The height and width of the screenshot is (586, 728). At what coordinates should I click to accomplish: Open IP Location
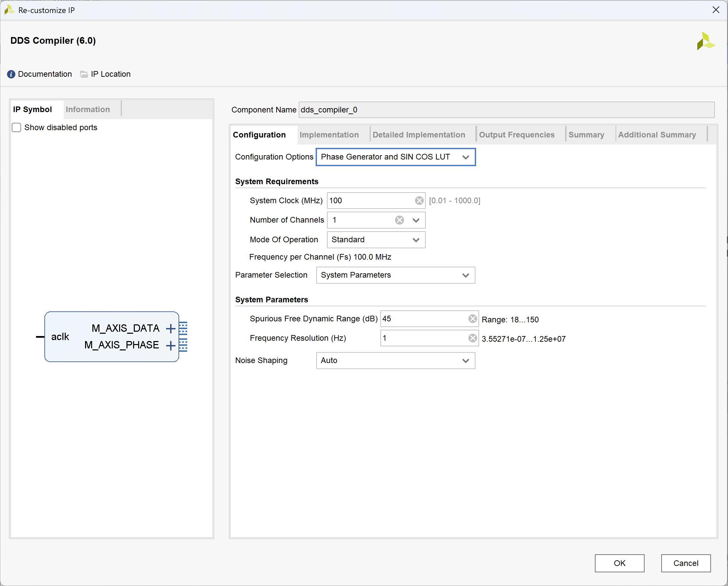pos(110,74)
